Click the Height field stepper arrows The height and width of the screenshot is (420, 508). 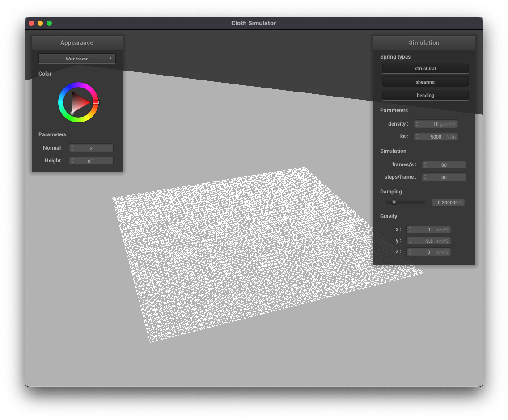click(x=72, y=161)
